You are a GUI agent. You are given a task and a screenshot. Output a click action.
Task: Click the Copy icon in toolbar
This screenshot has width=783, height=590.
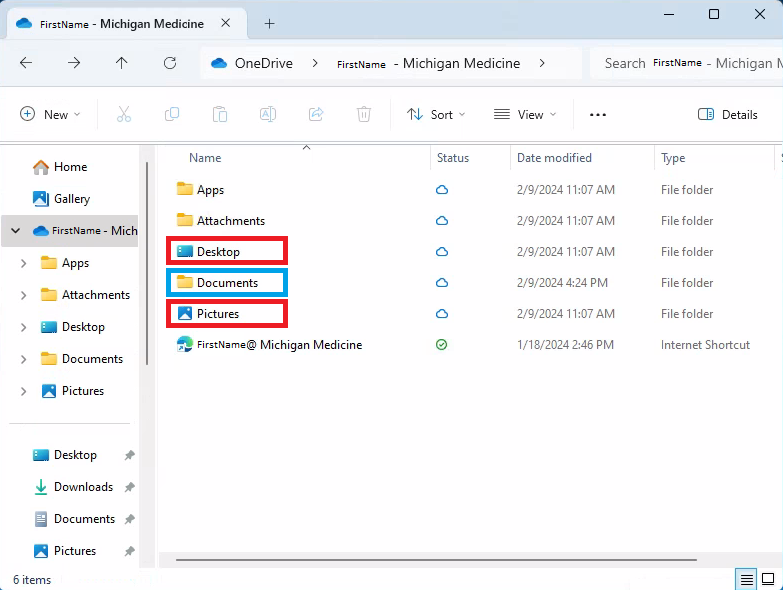coord(172,115)
